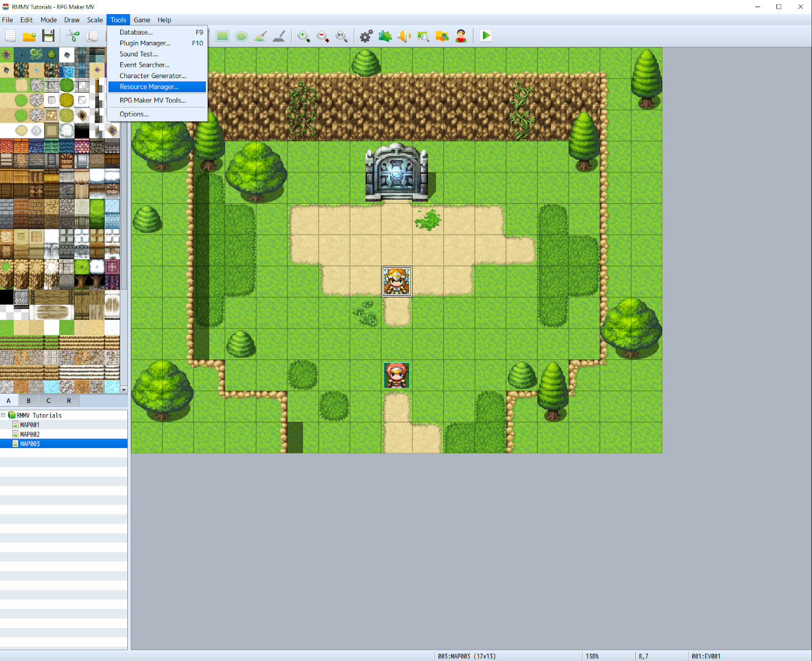Select RMMV Tutorials project root
The image size is (812, 661).
39,415
